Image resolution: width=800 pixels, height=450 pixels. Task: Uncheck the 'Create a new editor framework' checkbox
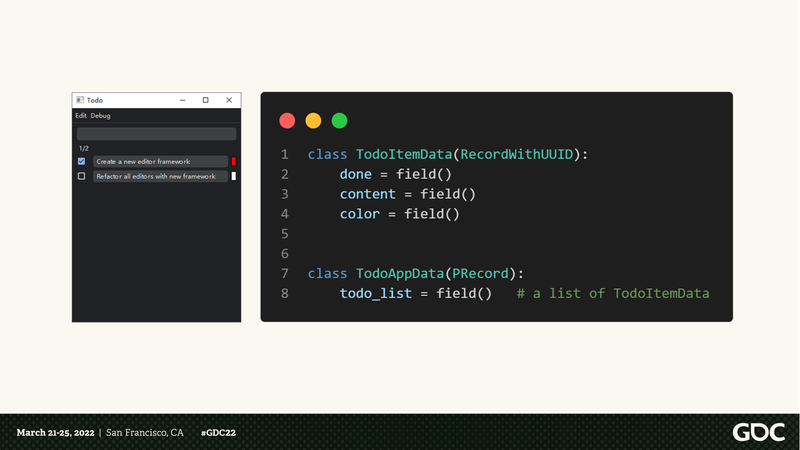[x=82, y=161]
